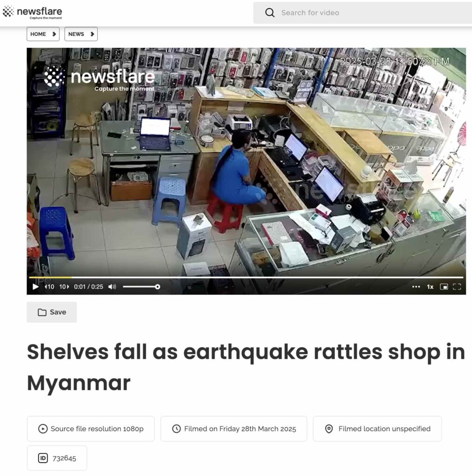Click the Source file resolution 1080p tag
This screenshot has height=476, width=472.
click(x=91, y=429)
